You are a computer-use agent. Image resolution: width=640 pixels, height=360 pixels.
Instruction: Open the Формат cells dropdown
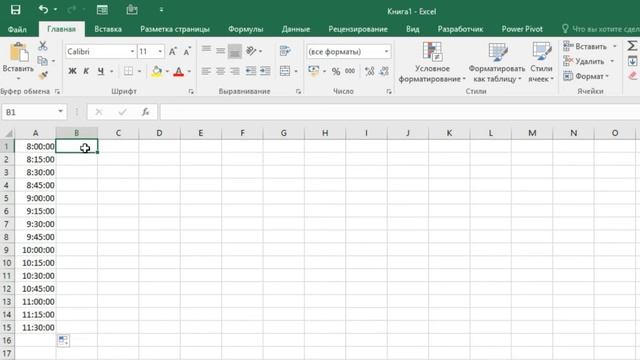[x=586, y=76]
